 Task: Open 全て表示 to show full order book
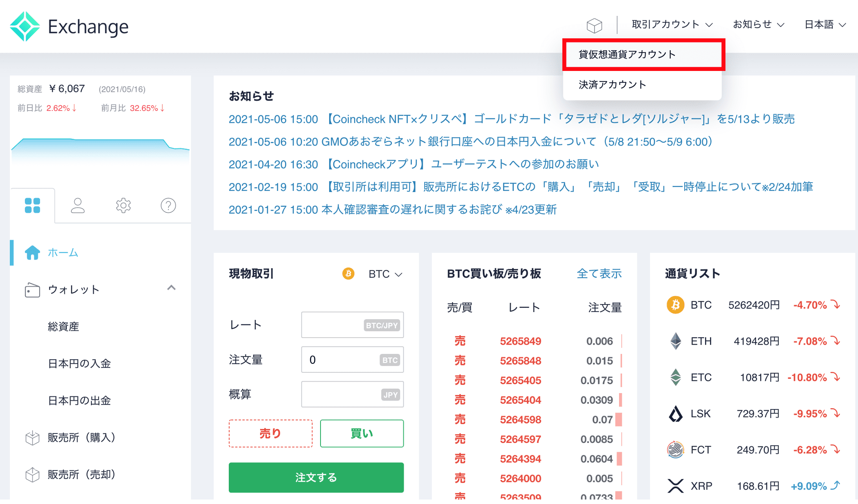point(599,274)
